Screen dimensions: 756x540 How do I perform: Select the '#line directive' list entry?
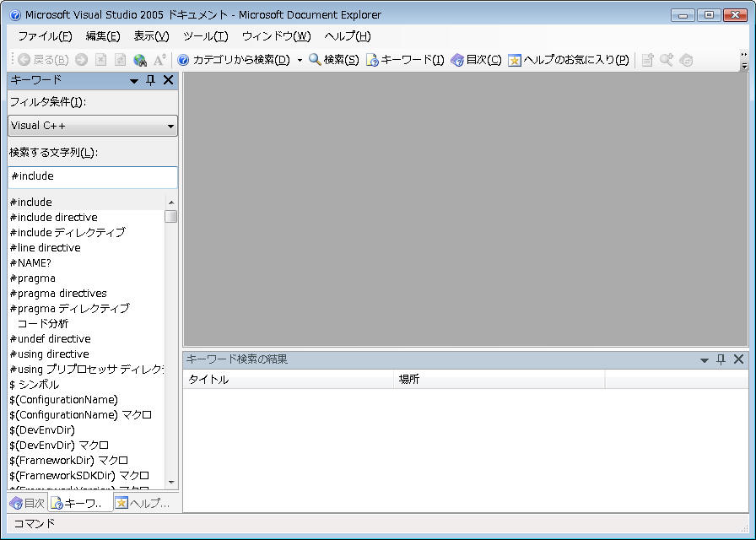point(87,248)
